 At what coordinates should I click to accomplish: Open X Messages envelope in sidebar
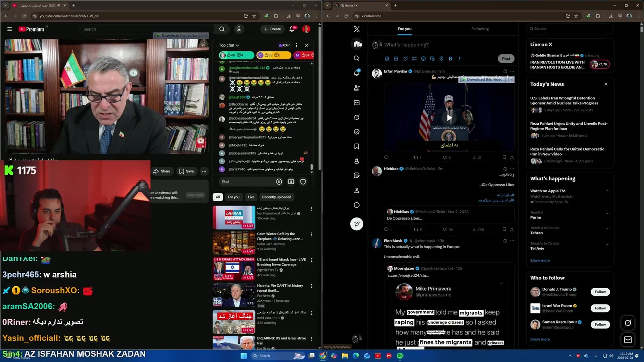point(357,103)
